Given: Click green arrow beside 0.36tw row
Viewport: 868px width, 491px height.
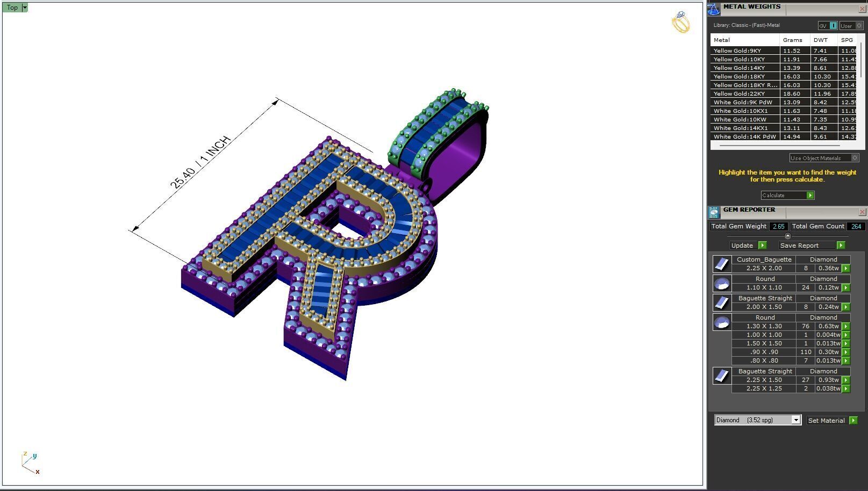Looking at the screenshot, I should click(x=846, y=268).
